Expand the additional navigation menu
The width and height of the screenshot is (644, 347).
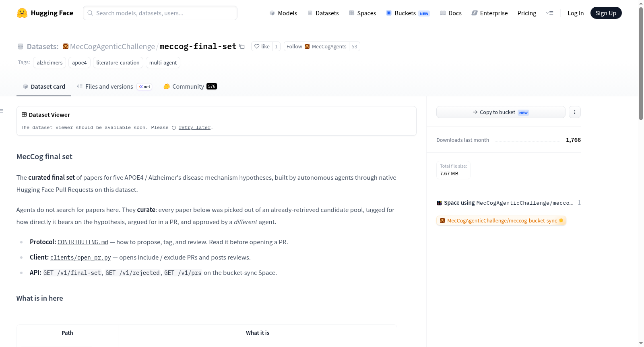(549, 13)
